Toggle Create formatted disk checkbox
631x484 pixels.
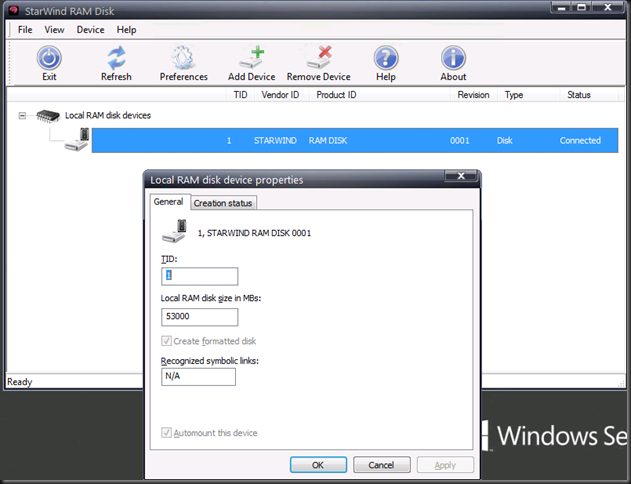[166, 341]
